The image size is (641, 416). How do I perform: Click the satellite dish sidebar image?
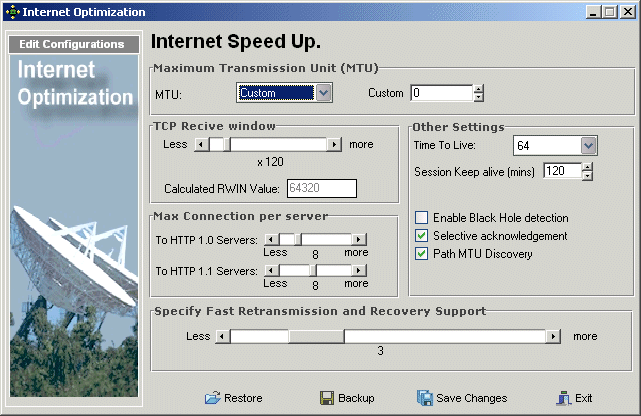(x=74, y=226)
